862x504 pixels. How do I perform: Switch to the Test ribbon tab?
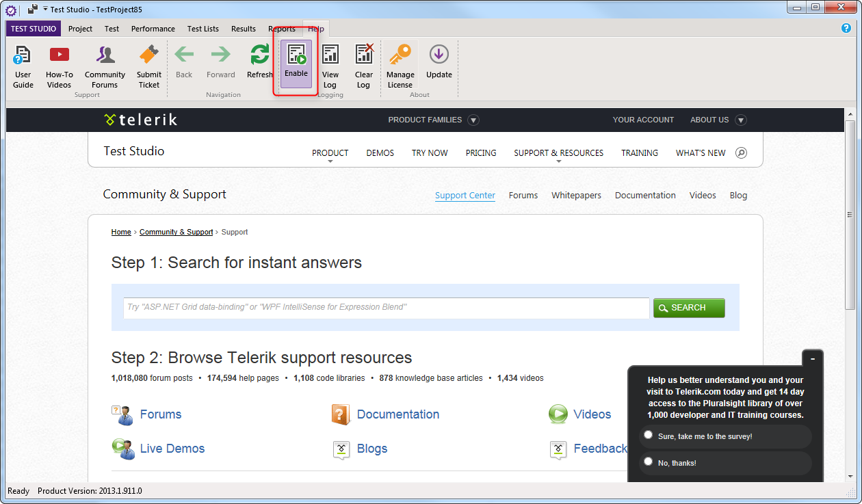pyautogui.click(x=112, y=29)
